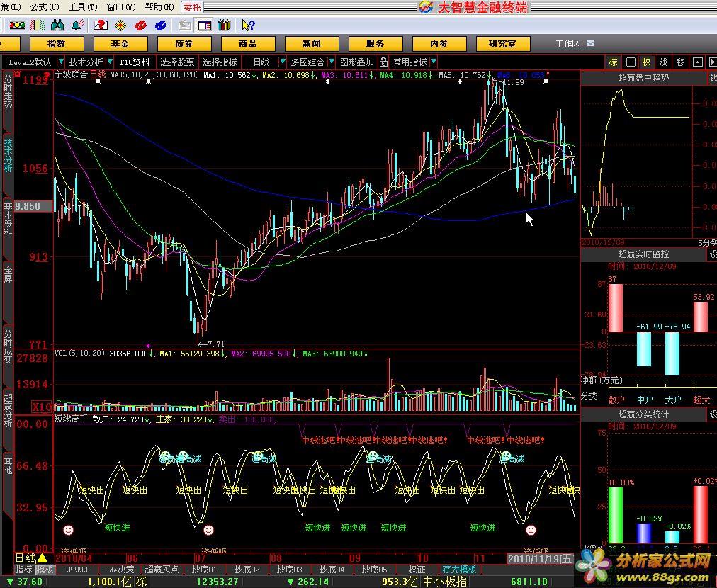The image size is (717, 588).
Task: Open the 公式 menu
Action: point(45,7)
